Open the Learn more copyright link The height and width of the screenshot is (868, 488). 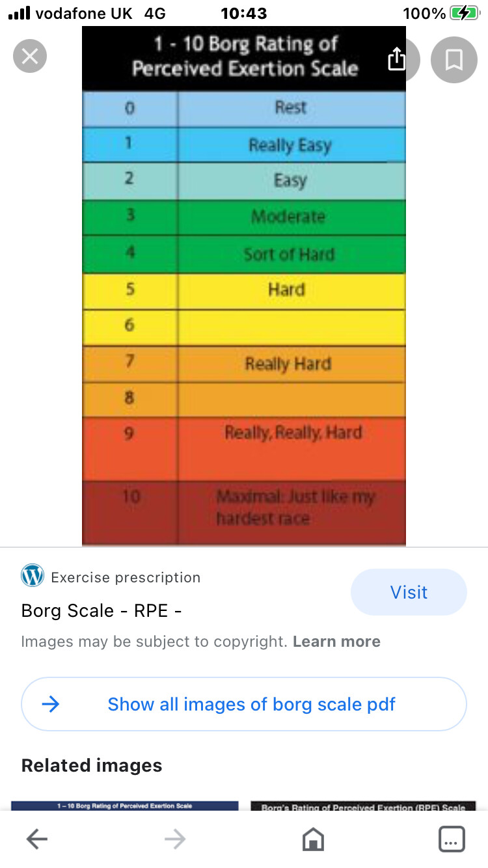pyautogui.click(x=336, y=642)
